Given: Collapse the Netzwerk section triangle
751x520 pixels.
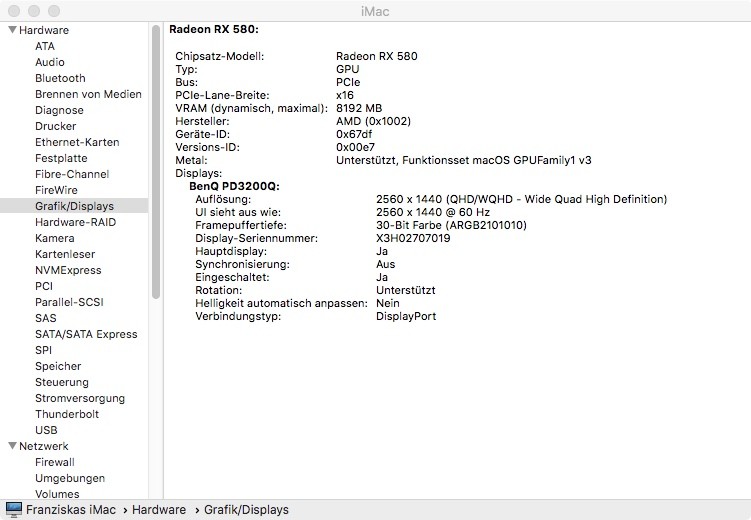Looking at the screenshot, I should pos(12,446).
